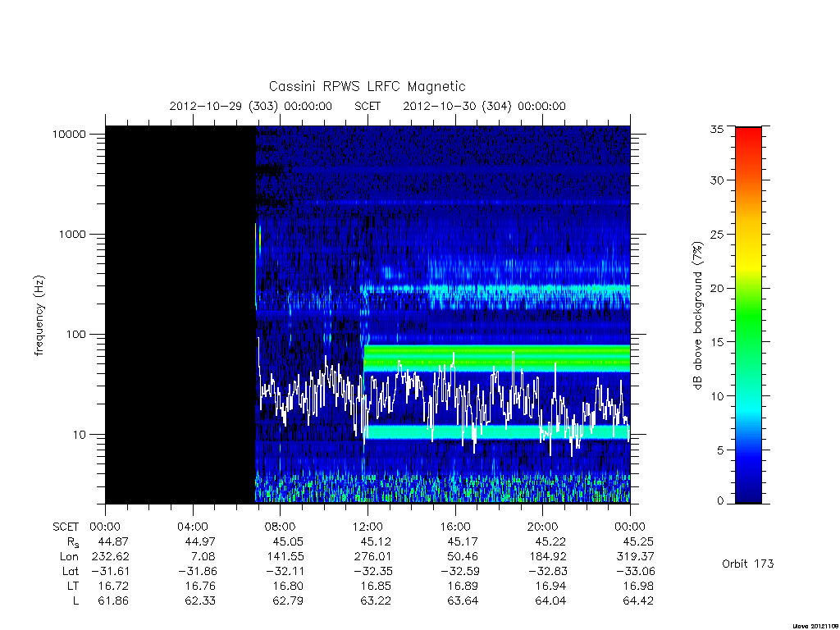Click the color scale rainbow bar
The image size is (840, 630).
pos(748,316)
